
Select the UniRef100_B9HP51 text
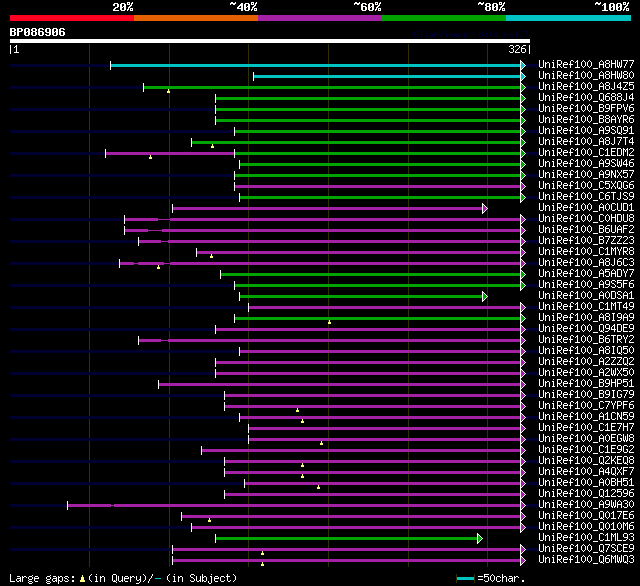[x=586, y=384]
